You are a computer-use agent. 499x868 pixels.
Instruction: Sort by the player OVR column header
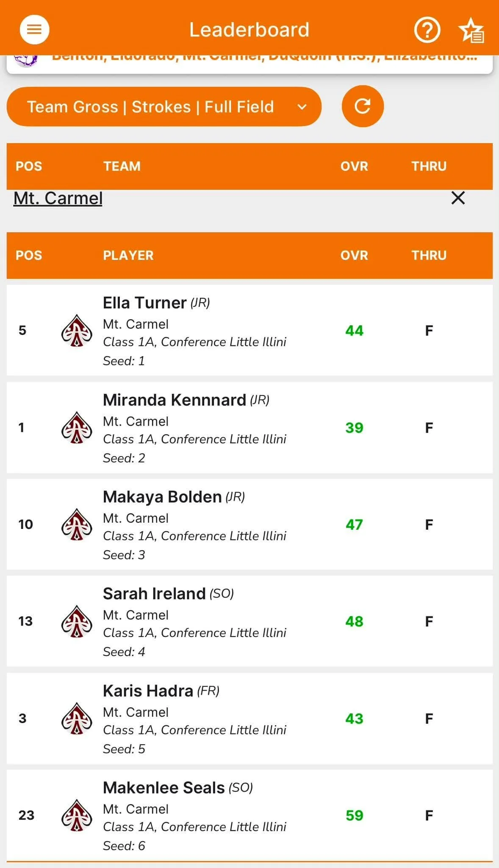[354, 256]
